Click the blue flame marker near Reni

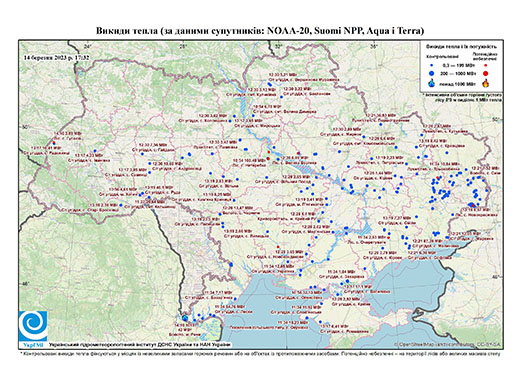pos(185,317)
